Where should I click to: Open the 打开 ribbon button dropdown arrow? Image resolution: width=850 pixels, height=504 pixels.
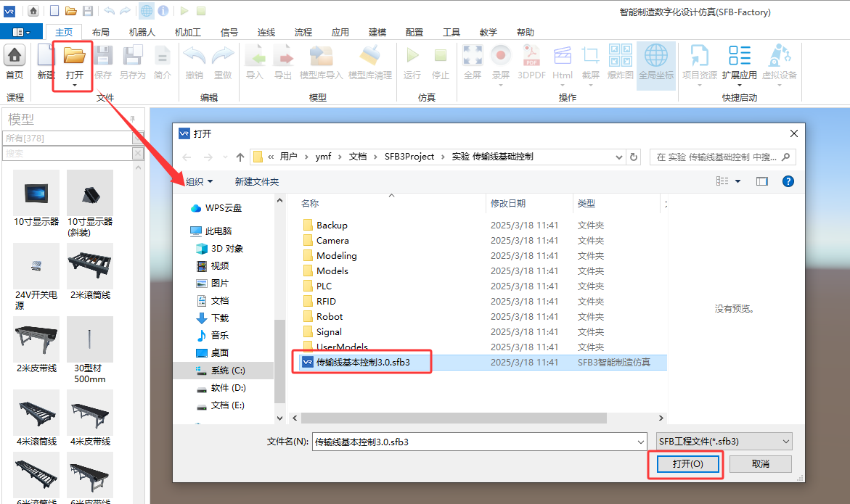(74, 86)
